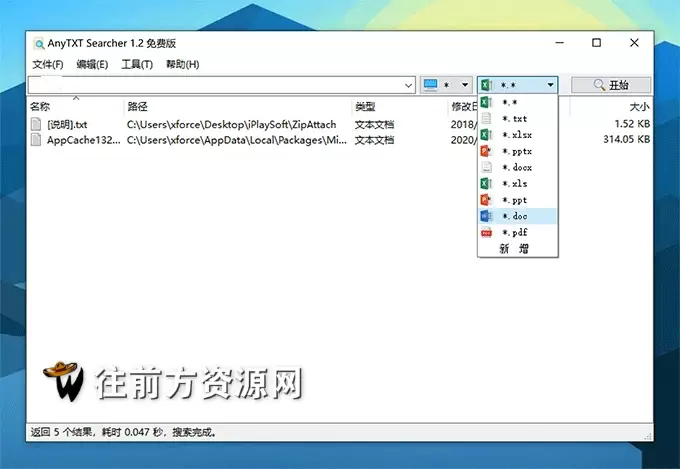Select the highlighted *.doc option
680x469 pixels.
coord(517,216)
